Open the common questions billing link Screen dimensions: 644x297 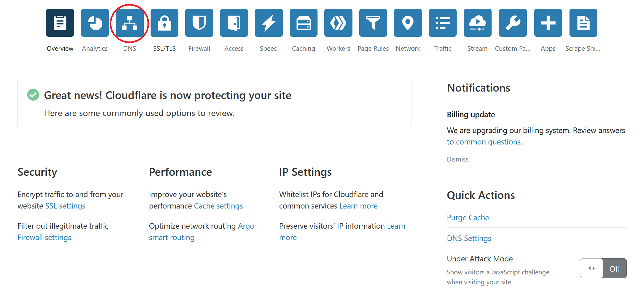(488, 142)
